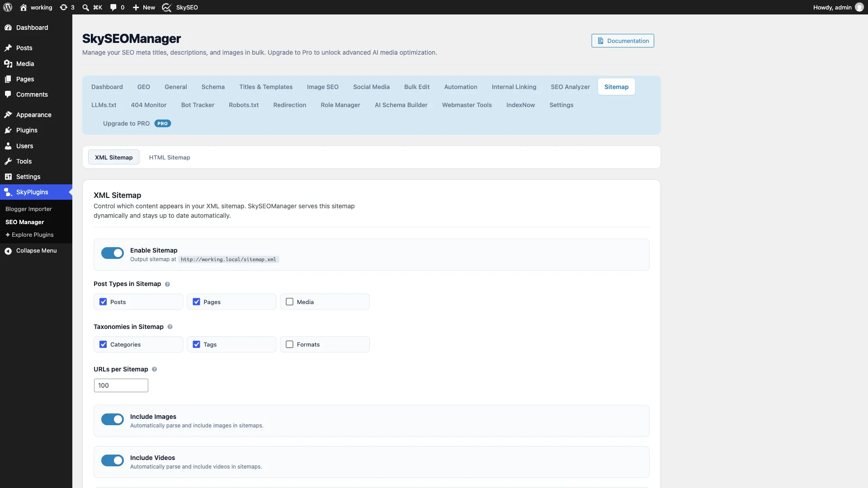Uncheck the Tags checkbox

(x=196, y=344)
